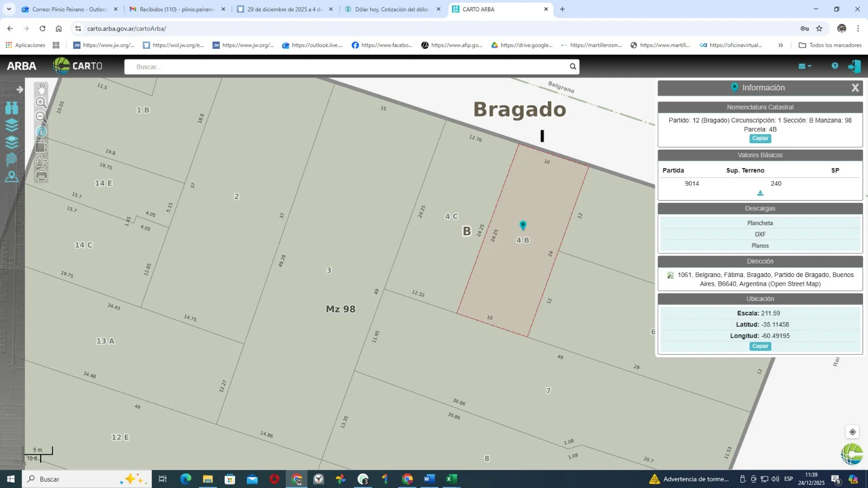The width and height of the screenshot is (868, 488).
Task: Open the mail envelope dropdown
Action: (805, 66)
